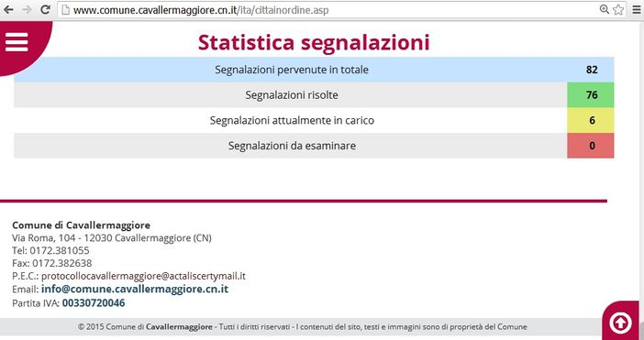This screenshot has width=644, height=340.
Task: Select the Segnalazioni pervenute in totale row label
Action: 292,70
